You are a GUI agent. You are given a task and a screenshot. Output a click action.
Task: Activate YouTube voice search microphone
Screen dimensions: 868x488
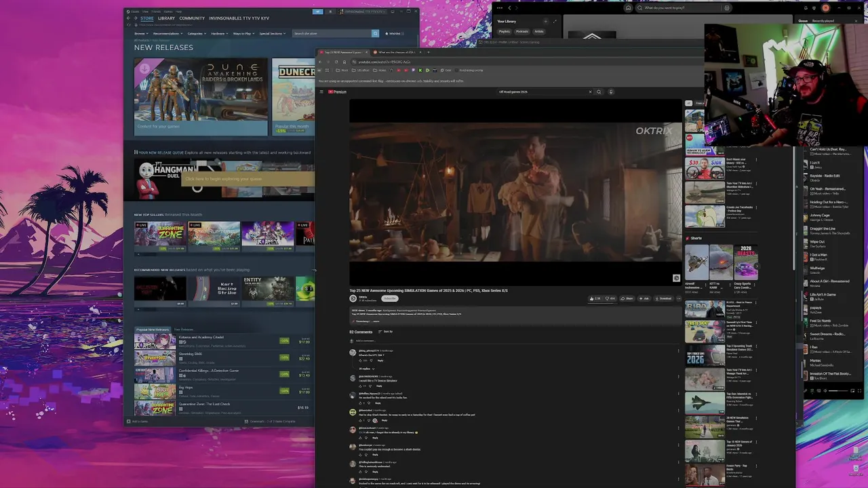[x=610, y=91]
